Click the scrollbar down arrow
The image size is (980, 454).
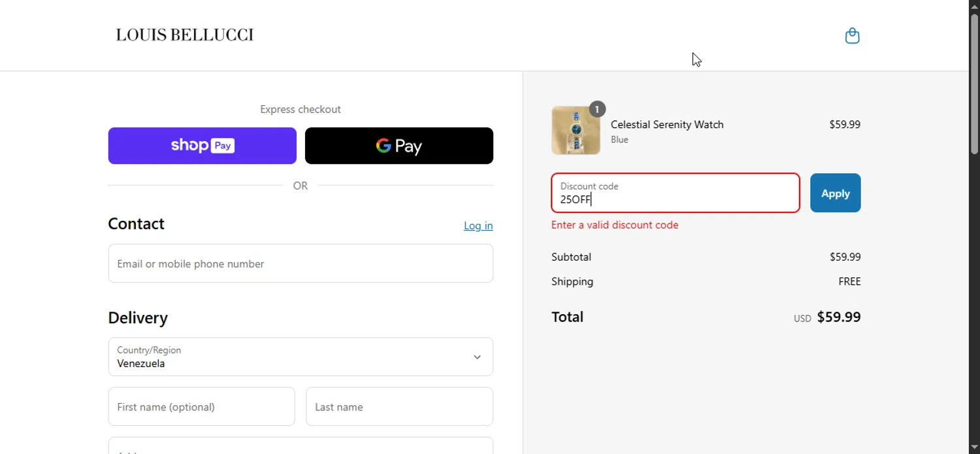pyautogui.click(x=974, y=447)
